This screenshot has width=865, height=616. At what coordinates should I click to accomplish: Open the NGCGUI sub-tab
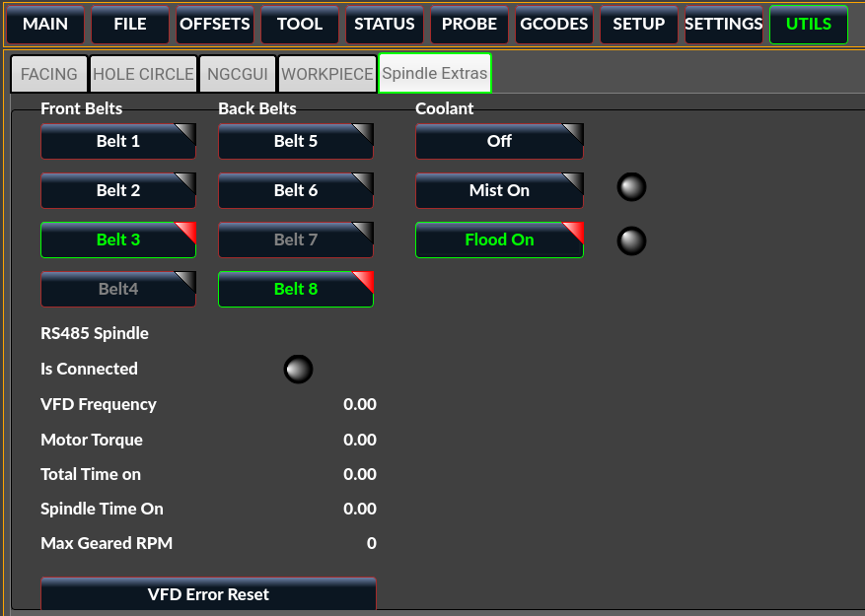[238, 73]
